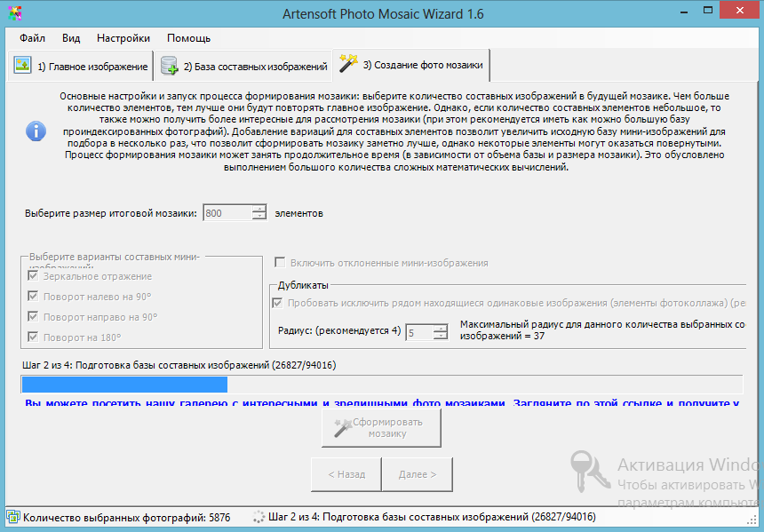764x532 pixels.
Task: Click the status bar Шаг 2 из 4 text
Action: coord(432,517)
